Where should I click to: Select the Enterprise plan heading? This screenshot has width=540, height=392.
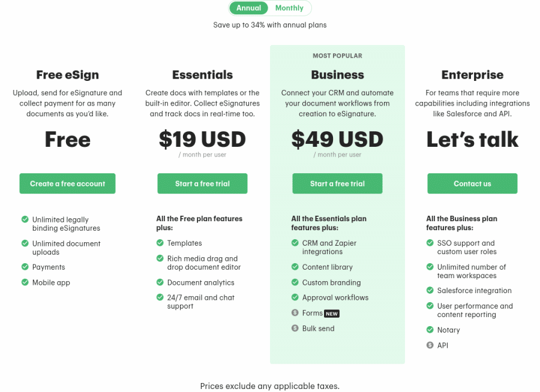tap(473, 75)
